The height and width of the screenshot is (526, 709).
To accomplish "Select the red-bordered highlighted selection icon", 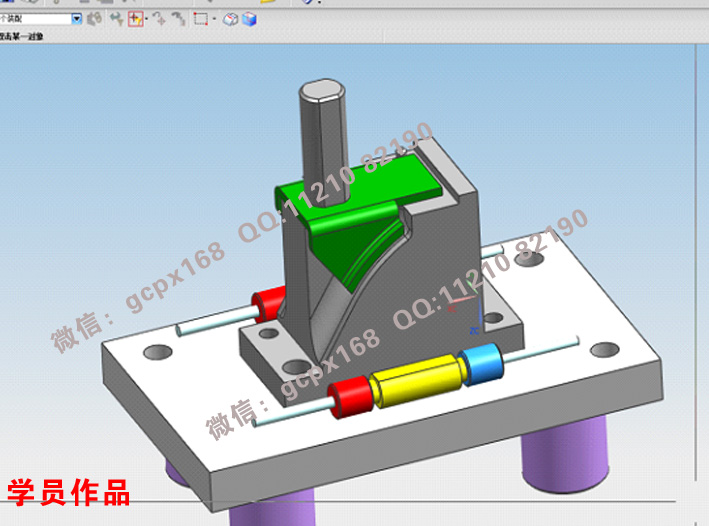I will point(135,19).
